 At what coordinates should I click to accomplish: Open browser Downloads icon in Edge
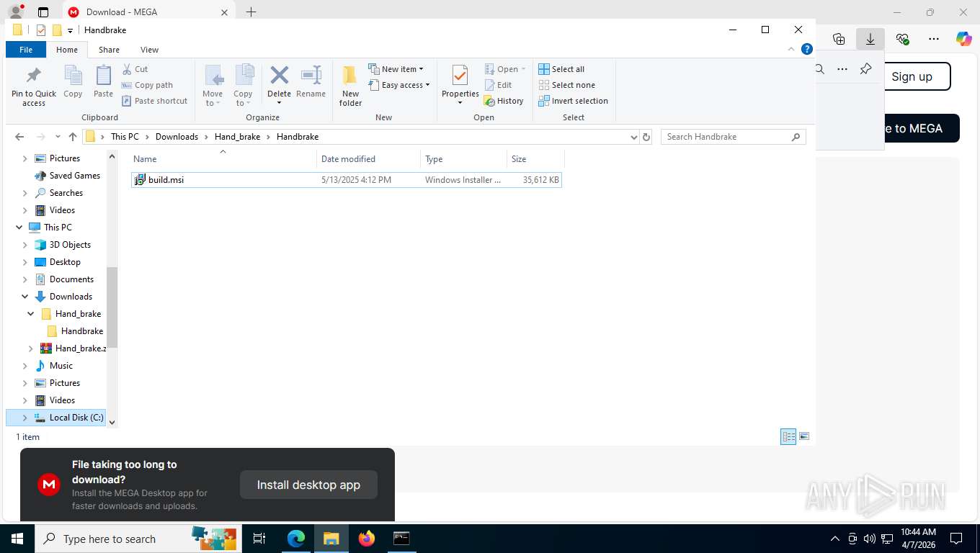click(870, 39)
